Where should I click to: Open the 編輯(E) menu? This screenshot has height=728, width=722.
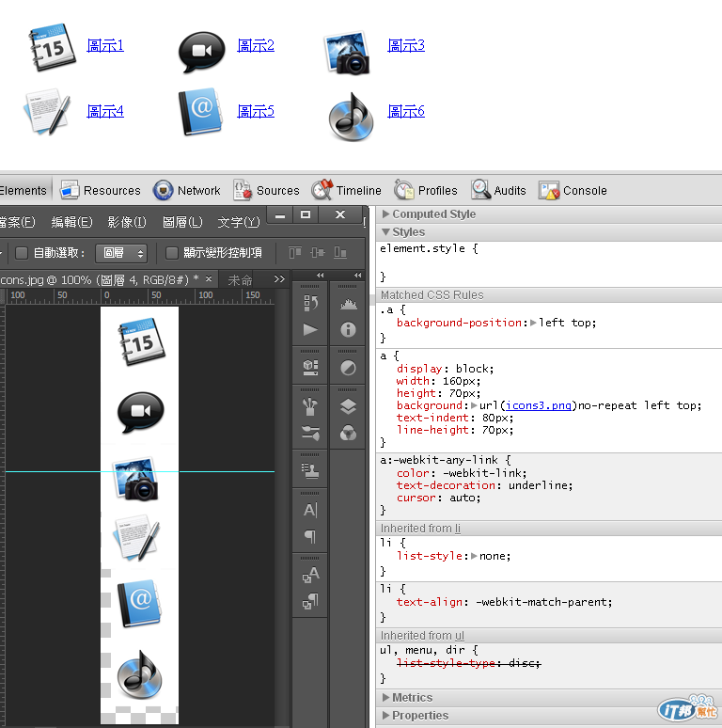click(x=72, y=222)
